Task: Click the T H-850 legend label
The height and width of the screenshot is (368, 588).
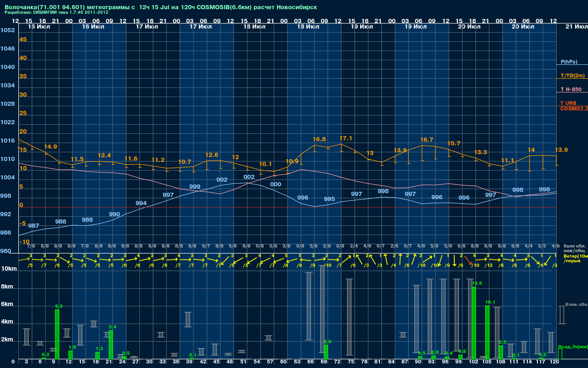Action: 571,89
